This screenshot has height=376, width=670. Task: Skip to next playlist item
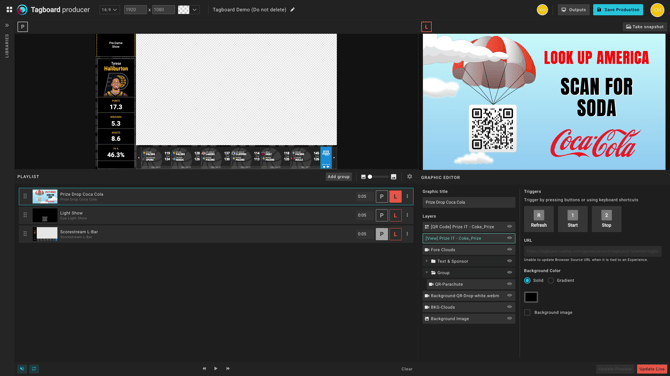point(228,368)
